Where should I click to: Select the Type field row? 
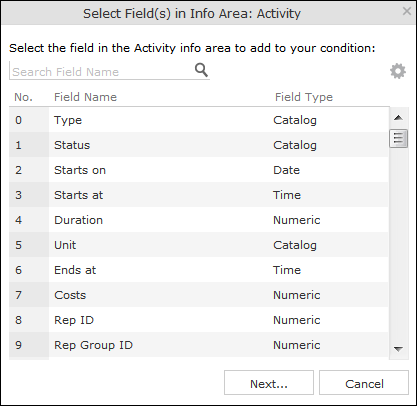(199, 120)
